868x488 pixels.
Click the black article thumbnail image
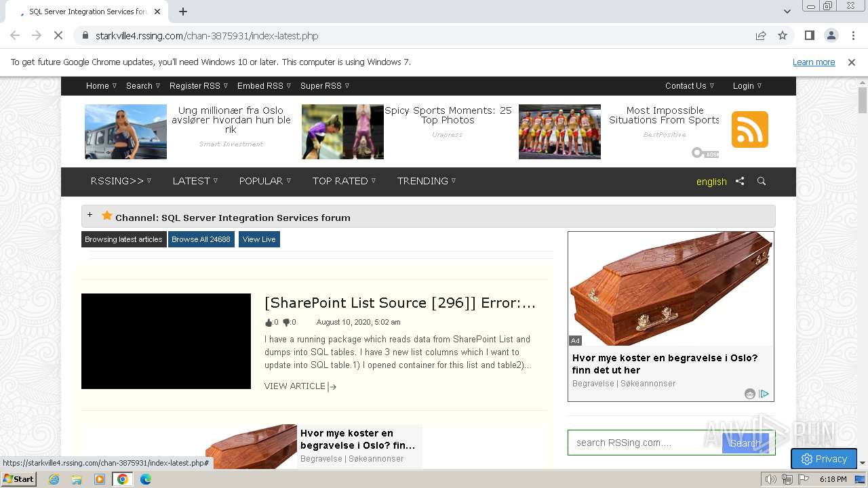166,341
